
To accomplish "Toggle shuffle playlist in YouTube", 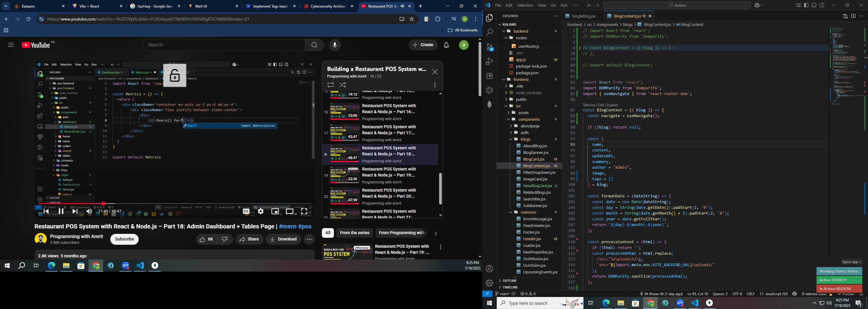I will (343, 85).
